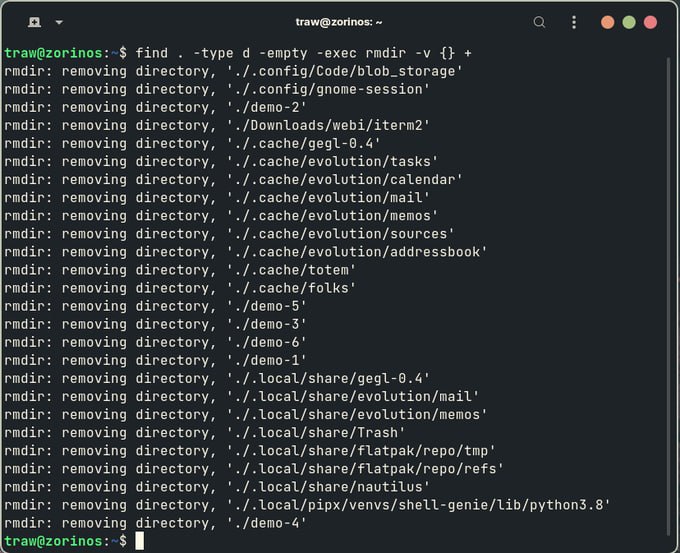Open the three-dot menu

(574, 22)
